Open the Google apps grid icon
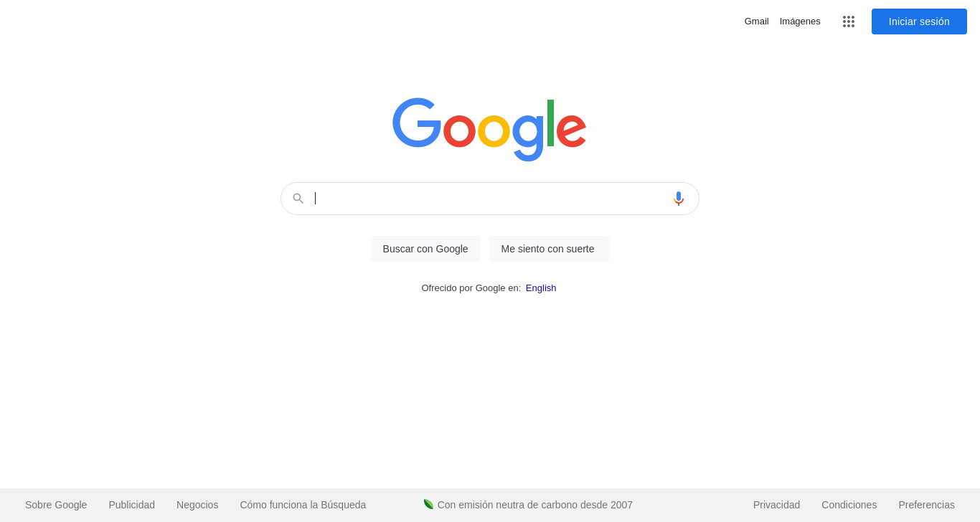The height and width of the screenshot is (522, 980). [x=849, y=22]
